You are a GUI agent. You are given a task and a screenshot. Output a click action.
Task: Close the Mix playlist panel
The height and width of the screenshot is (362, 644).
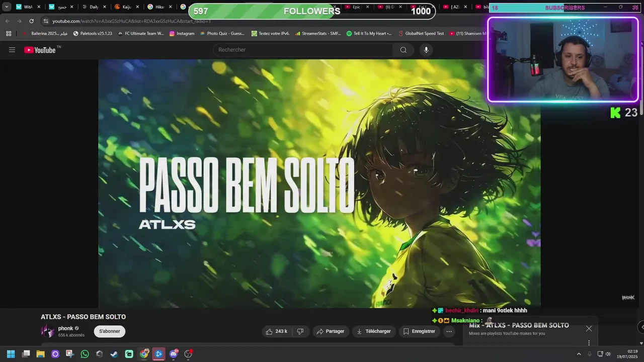tap(589, 328)
